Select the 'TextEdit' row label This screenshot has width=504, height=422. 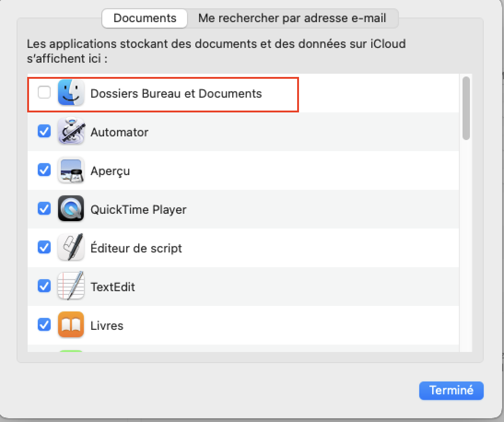(113, 287)
